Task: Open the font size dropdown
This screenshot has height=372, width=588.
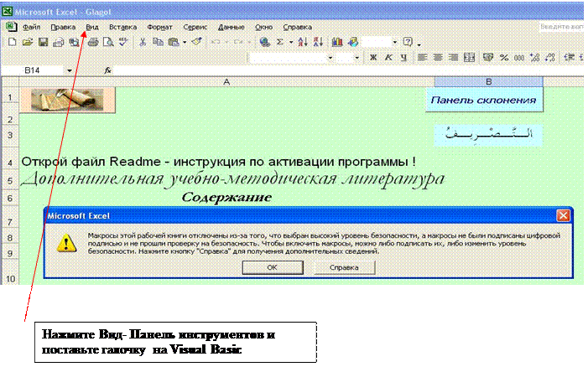Action: [356, 58]
